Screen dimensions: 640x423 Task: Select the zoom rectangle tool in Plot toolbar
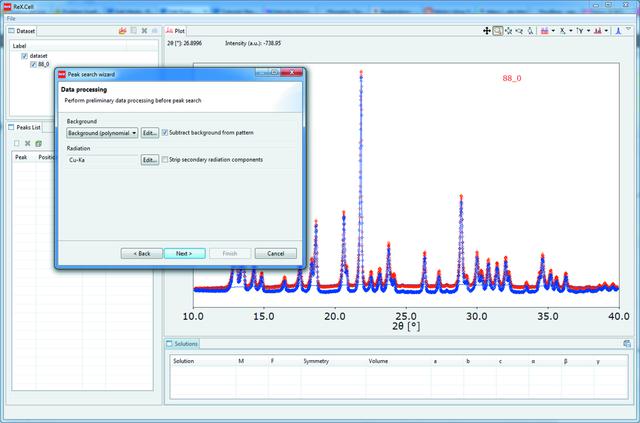(x=498, y=31)
